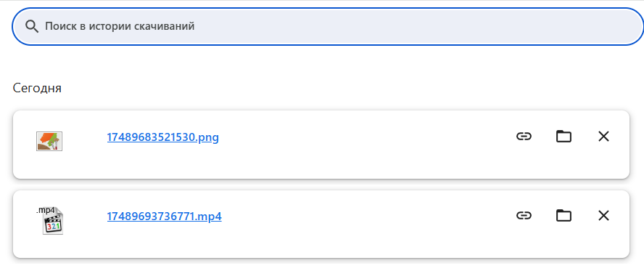This screenshot has width=644, height=271.
Task: Remove 17489683521530.png from the downloads list
Action: 603,136
